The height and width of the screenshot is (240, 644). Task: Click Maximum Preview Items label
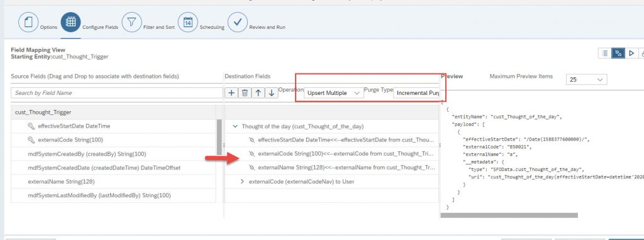(x=521, y=76)
